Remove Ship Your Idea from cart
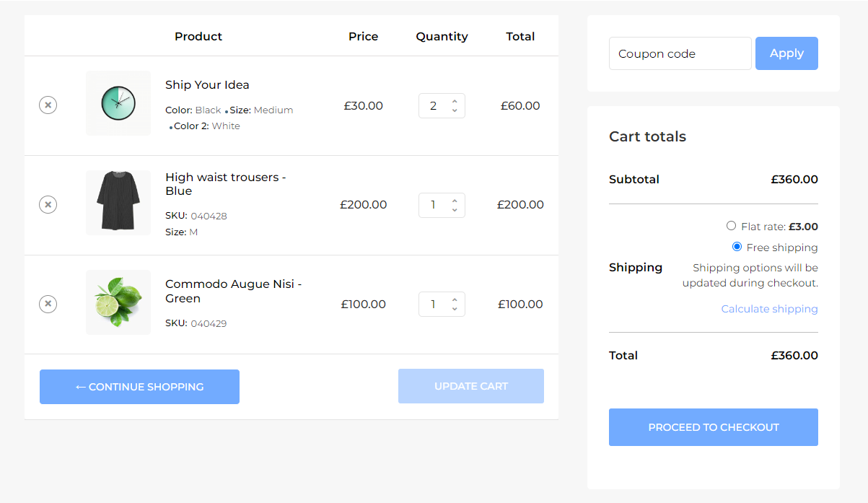This screenshot has width=868, height=503. pyautogui.click(x=48, y=105)
